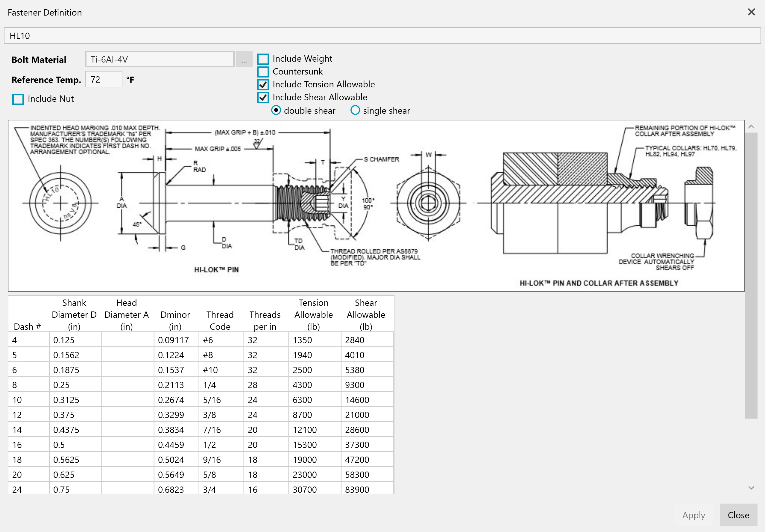Click tension allowable cell 6300
The width and height of the screenshot is (765, 532).
[x=315, y=400]
